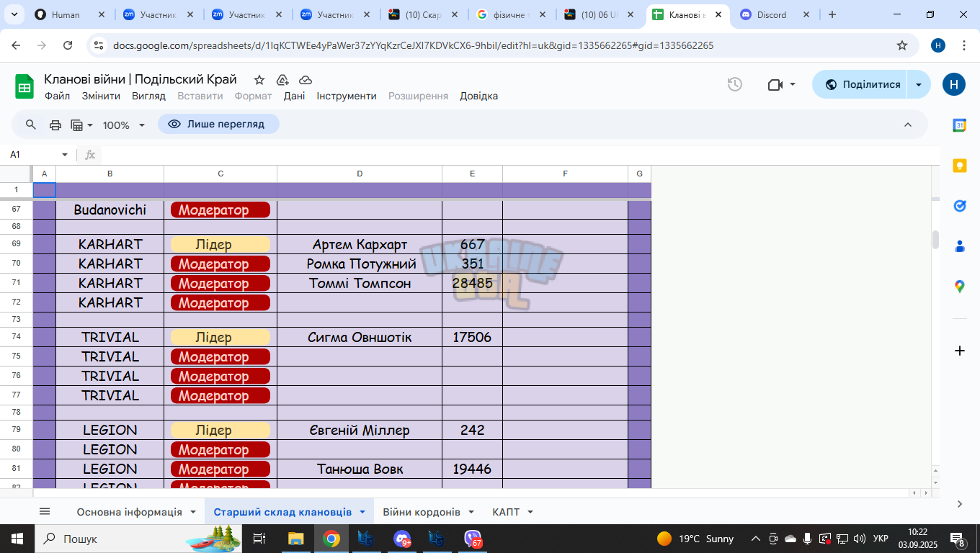The height and width of the screenshot is (553, 980).
Task: Click the video meeting camera icon
Action: click(775, 84)
